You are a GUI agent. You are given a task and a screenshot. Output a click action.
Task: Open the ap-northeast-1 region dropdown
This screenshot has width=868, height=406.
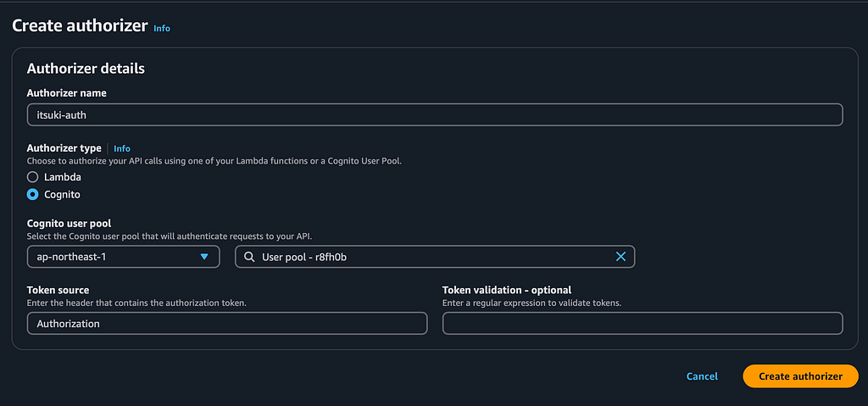pos(124,257)
